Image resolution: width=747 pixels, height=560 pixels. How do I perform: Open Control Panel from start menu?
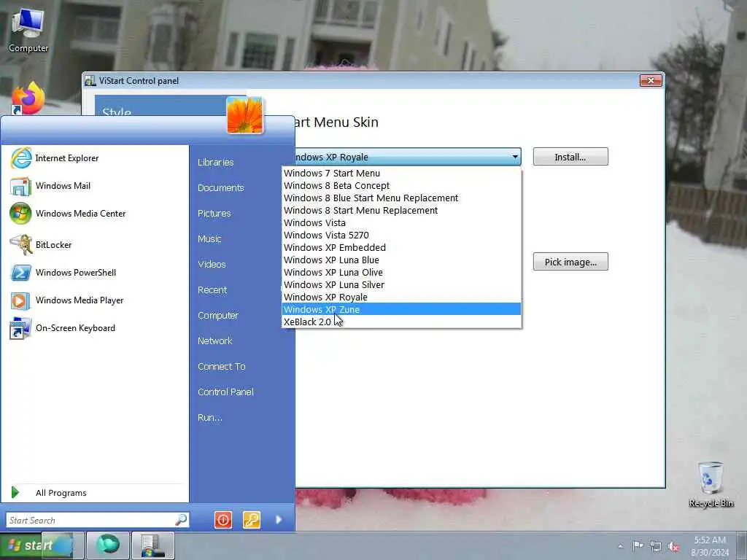point(225,392)
